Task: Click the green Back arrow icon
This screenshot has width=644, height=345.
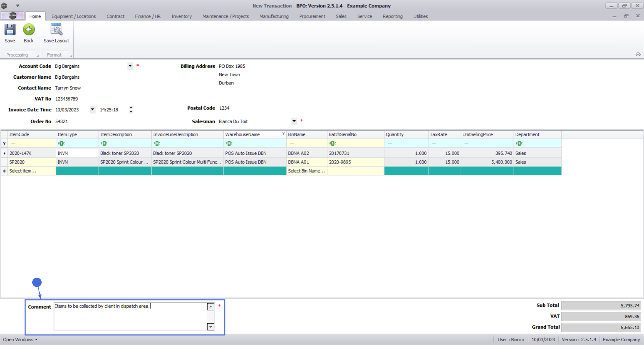Action: pyautogui.click(x=29, y=30)
